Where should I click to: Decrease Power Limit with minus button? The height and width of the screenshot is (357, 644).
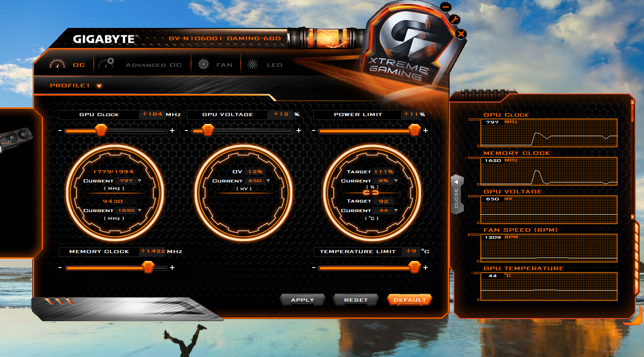pos(313,131)
